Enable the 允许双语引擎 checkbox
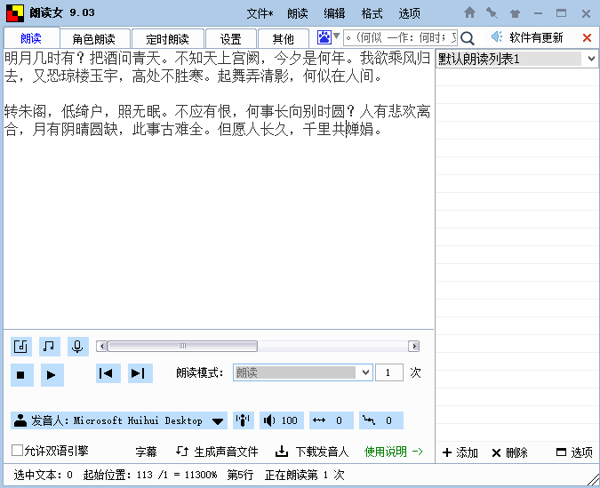 coord(17,451)
